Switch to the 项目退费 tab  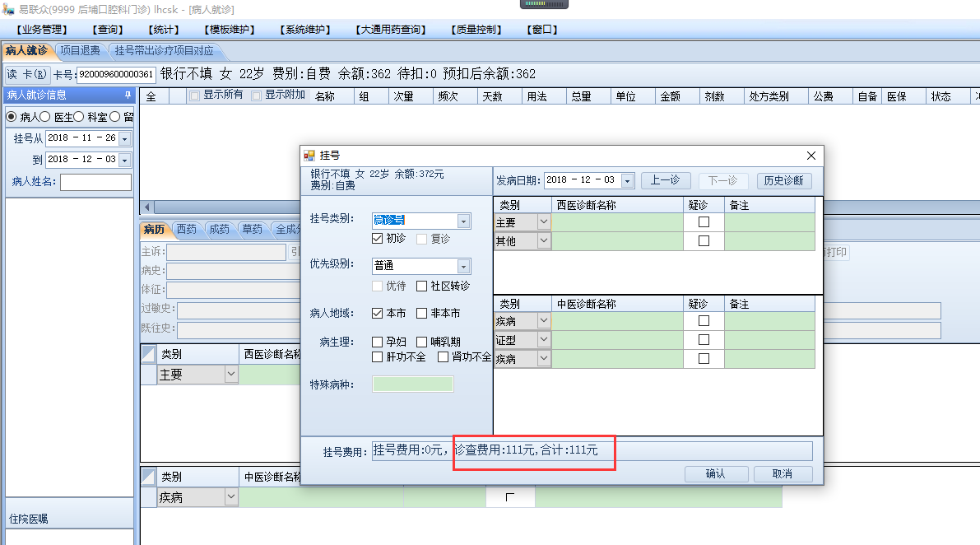tap(80, 50)
